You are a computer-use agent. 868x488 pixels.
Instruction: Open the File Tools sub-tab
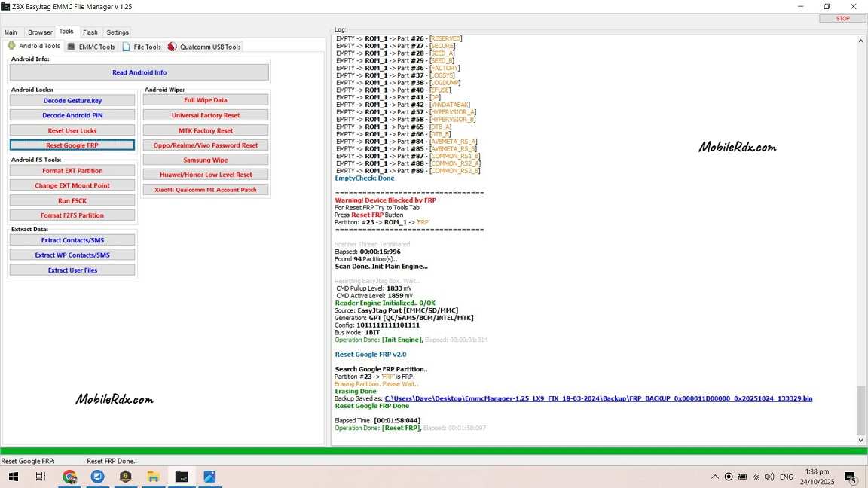tap(142, 47)
